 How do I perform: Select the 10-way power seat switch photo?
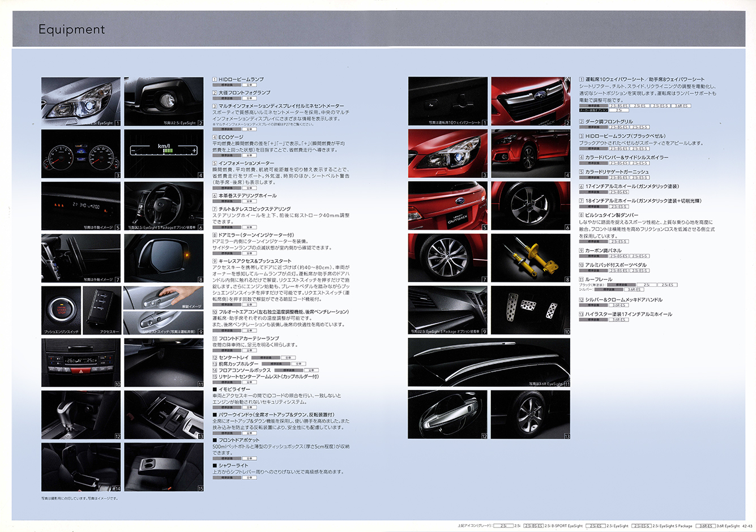tap(448, 102)
